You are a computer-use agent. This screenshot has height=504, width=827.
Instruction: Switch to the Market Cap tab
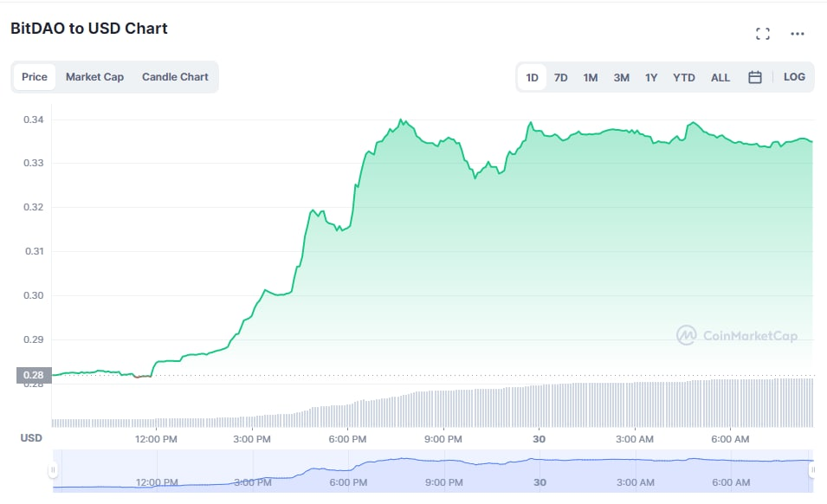(x=94, y=77)
